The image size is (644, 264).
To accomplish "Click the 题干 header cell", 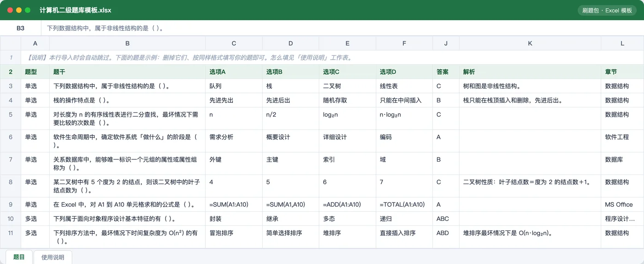I will (x=127, y=72).
